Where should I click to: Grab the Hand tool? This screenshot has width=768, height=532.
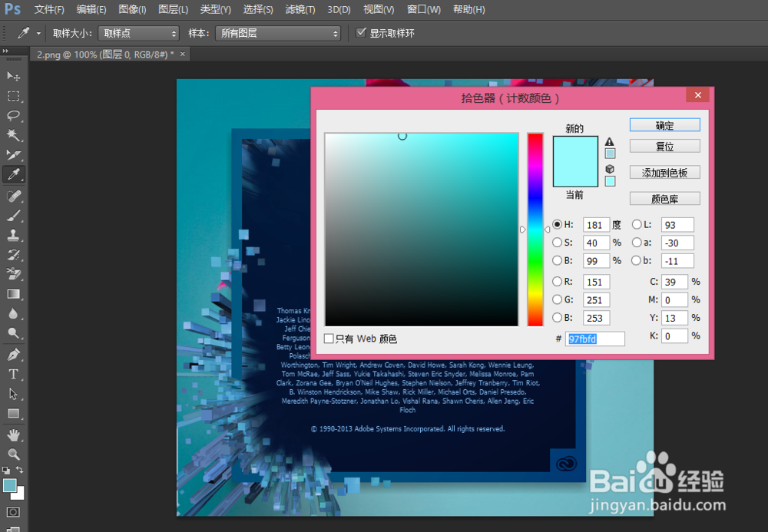click(x=12, y=434)
